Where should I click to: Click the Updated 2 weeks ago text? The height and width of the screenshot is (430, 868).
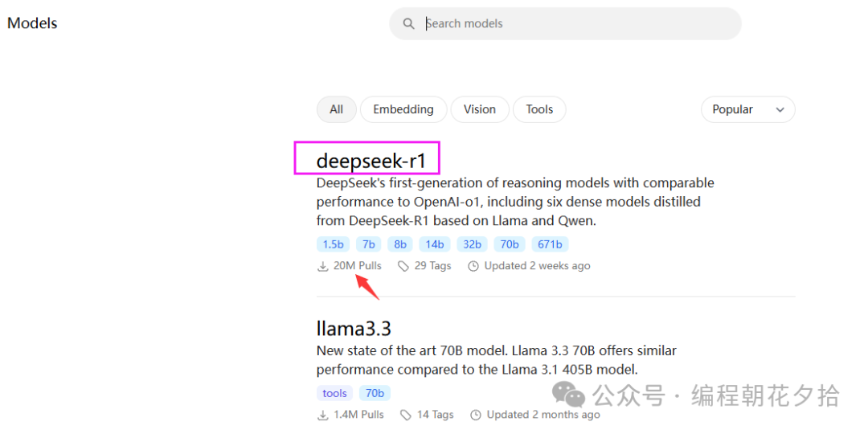tap(538, 266)
